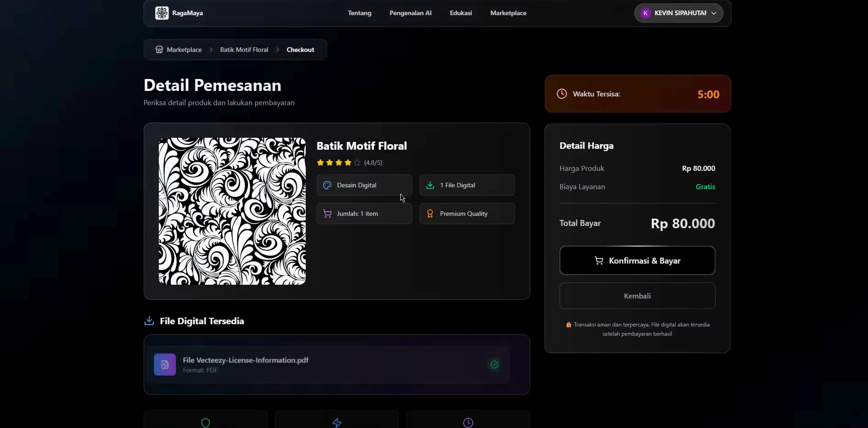
Task: Click the Kembali button
Action: coord(637,296)
